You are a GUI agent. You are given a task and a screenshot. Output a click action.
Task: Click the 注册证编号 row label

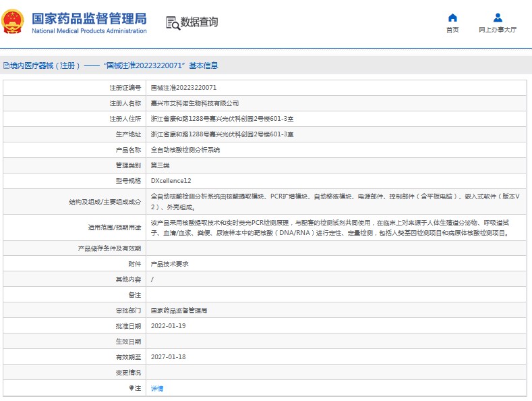125,88
